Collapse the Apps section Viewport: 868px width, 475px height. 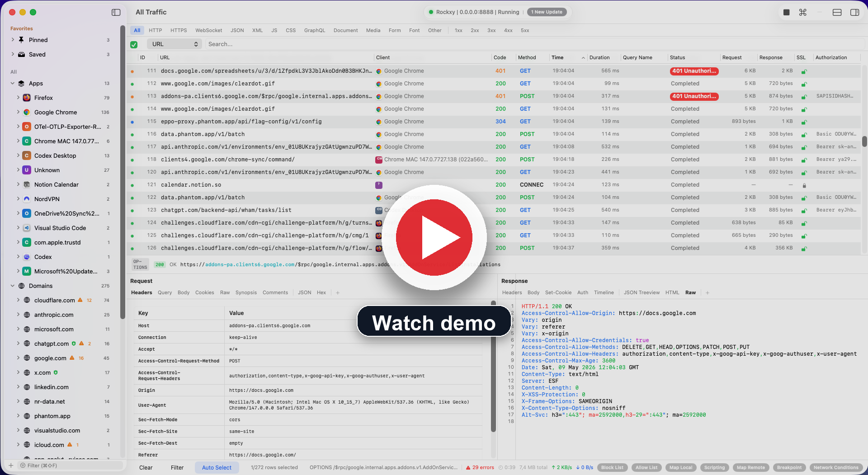[13, 83]
